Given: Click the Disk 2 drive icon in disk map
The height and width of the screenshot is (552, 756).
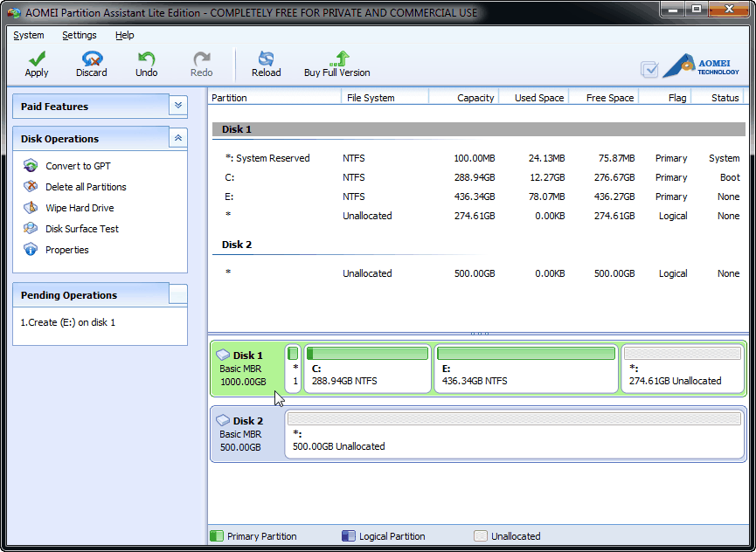Looking at the screenshot, I should (x=223, y=420).
